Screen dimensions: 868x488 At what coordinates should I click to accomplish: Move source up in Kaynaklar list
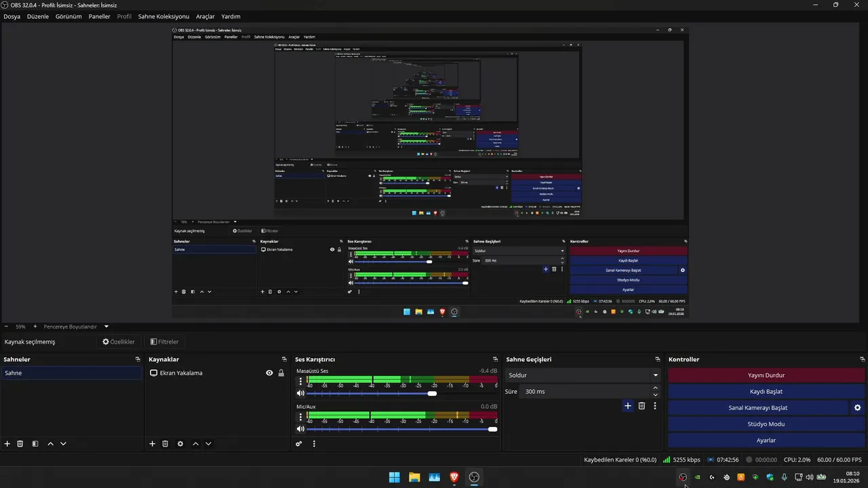[x=195, y=444]
